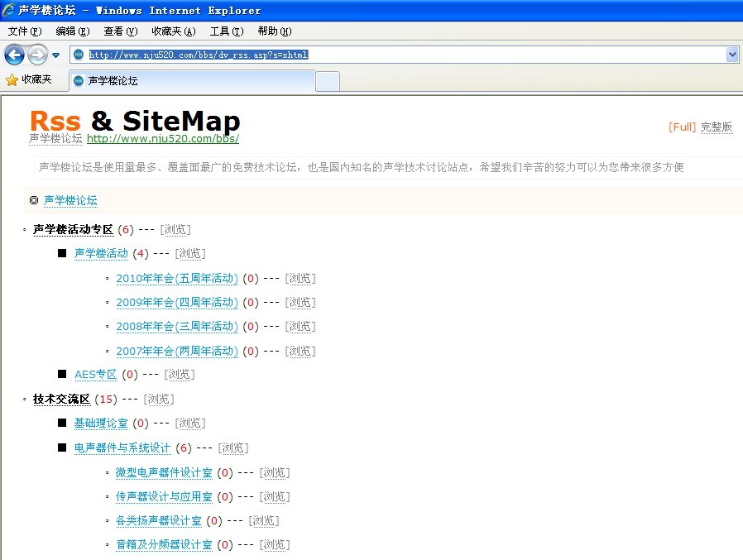This screenshot has height=560, width=743.
Task: Open a new blank tab
Action: (x=328, y=81)
